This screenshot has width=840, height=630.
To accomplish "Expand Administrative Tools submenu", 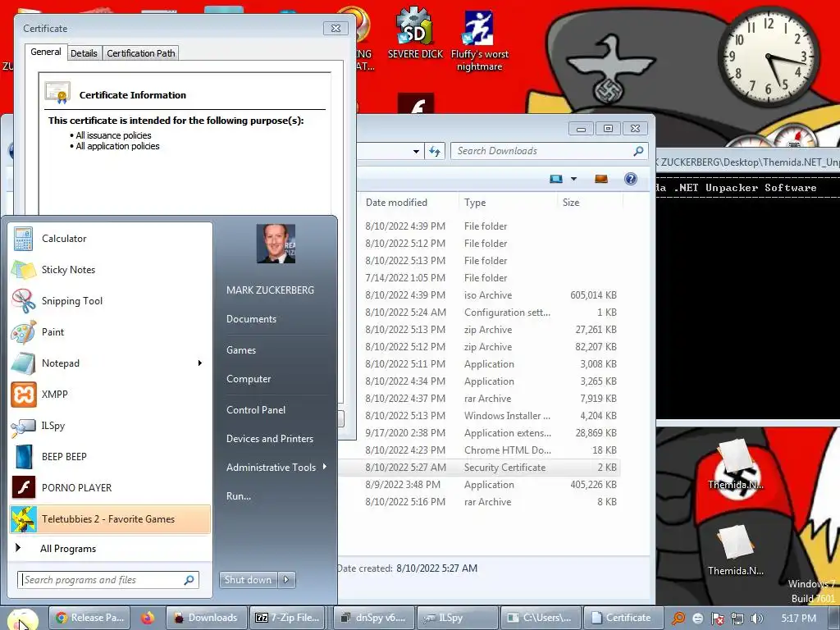I will coord(276,467).
